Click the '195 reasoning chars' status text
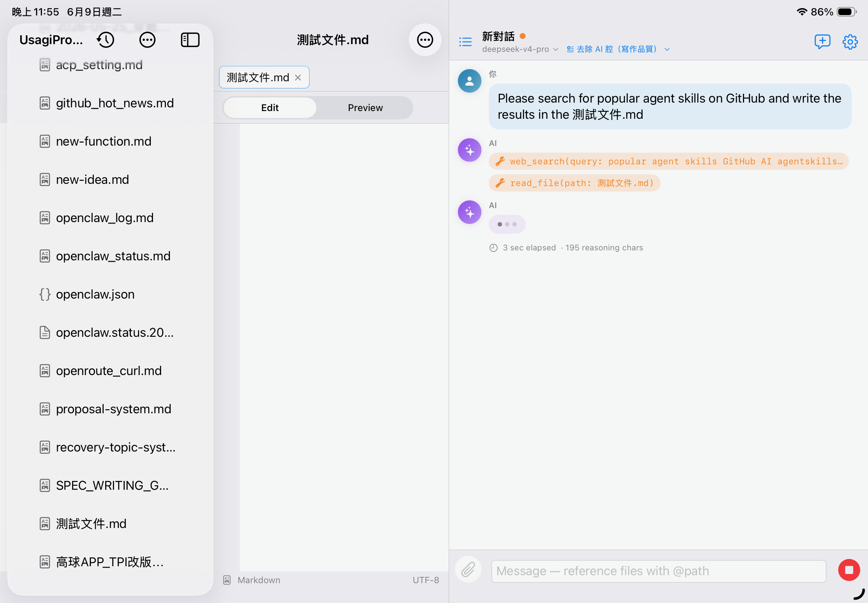 click(604, 248)
